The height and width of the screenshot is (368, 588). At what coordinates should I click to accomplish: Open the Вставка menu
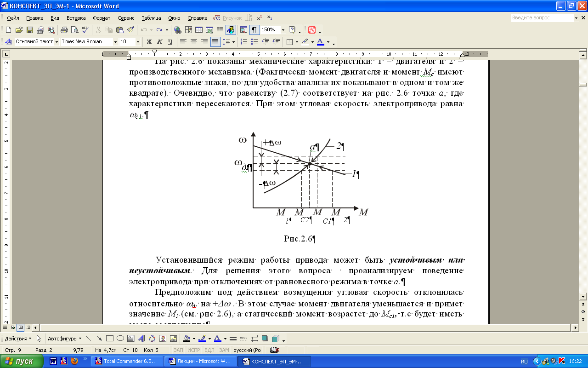pos(76,18)
